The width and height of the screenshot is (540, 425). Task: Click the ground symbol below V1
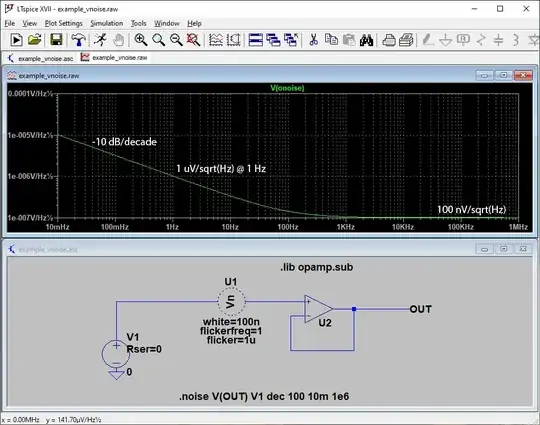(116, 374)
